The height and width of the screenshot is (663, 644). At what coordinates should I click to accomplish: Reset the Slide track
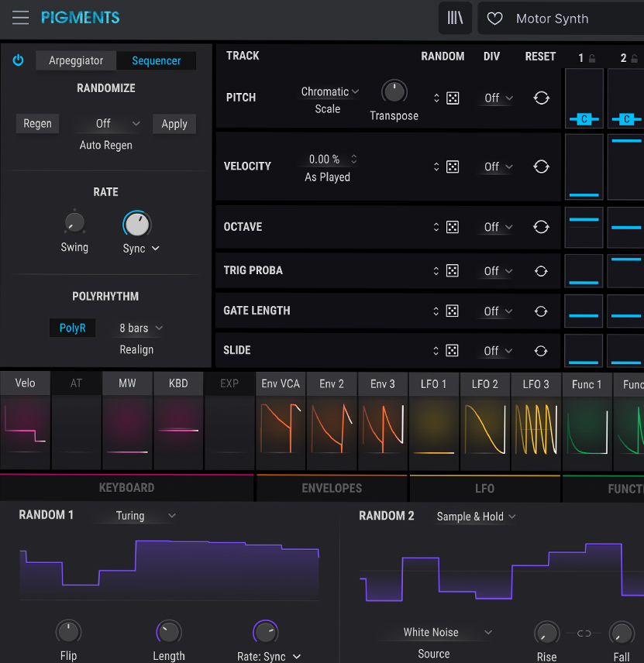pos(541,351)
